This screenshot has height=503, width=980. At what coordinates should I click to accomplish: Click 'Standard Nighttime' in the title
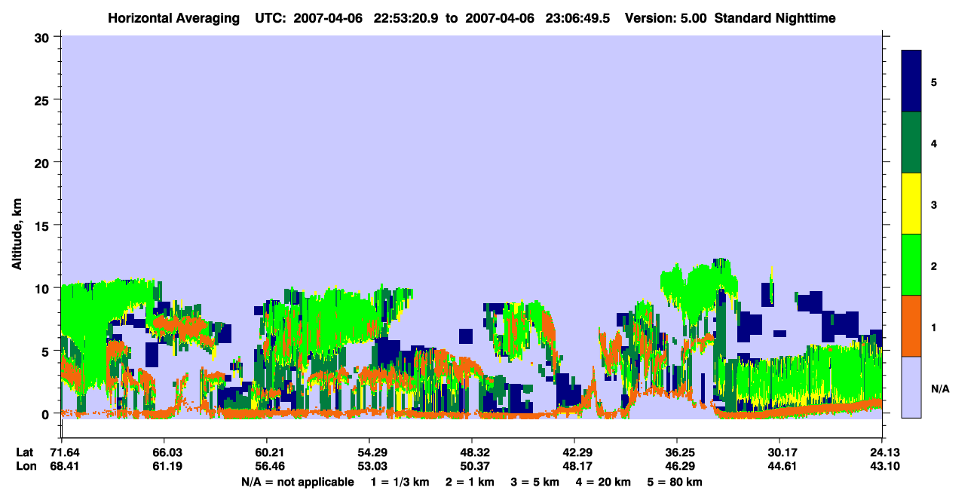click(x=775, y=18)
